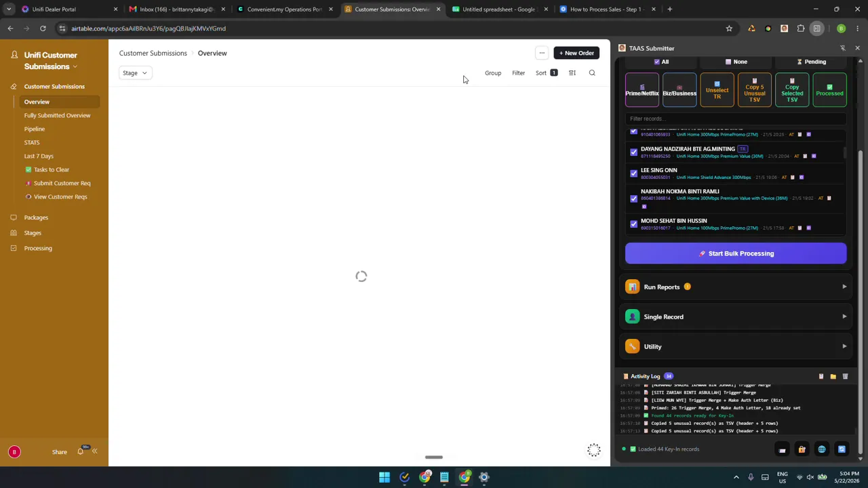Click the Prime/Netflix filter button

[642, 90]
